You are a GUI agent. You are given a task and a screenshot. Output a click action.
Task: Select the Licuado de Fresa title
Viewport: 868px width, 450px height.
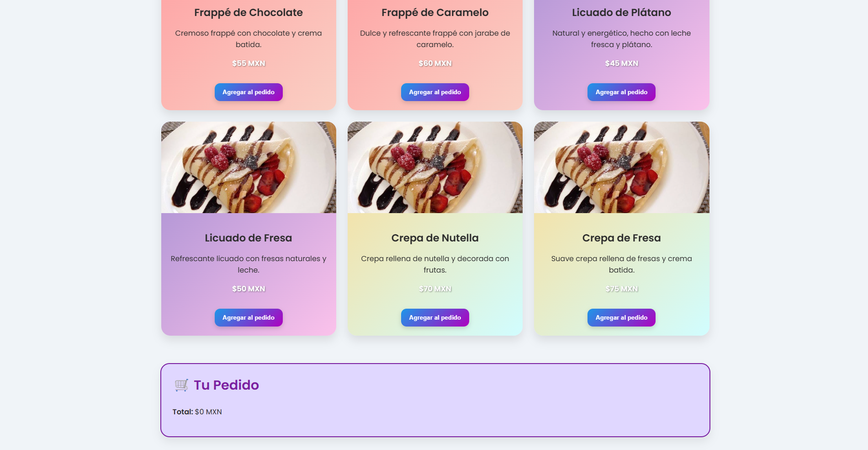point(249,238)
